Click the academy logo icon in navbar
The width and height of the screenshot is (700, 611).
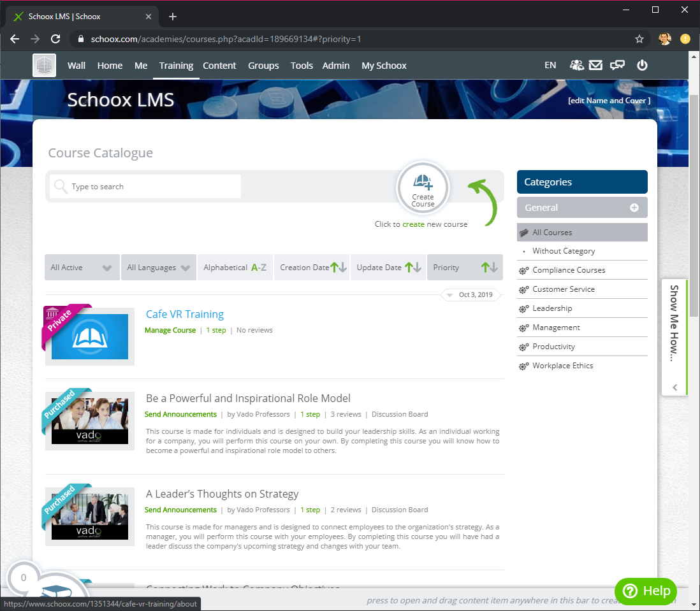(x=44, y=66)
